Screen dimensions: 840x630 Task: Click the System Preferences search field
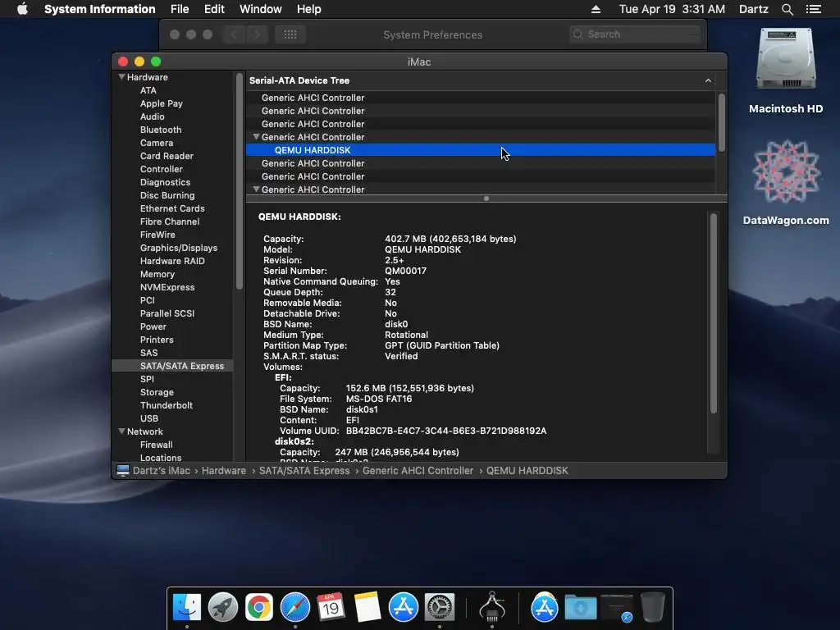[x=635, y=34]
